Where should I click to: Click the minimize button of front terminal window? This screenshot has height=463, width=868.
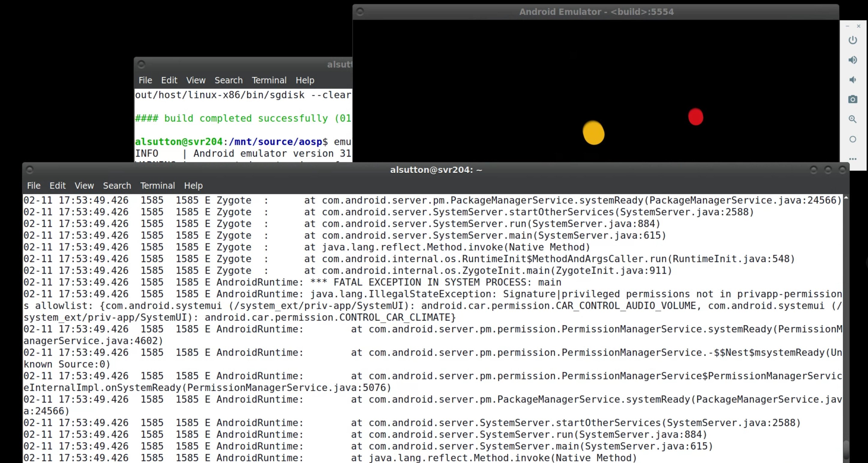813,170
